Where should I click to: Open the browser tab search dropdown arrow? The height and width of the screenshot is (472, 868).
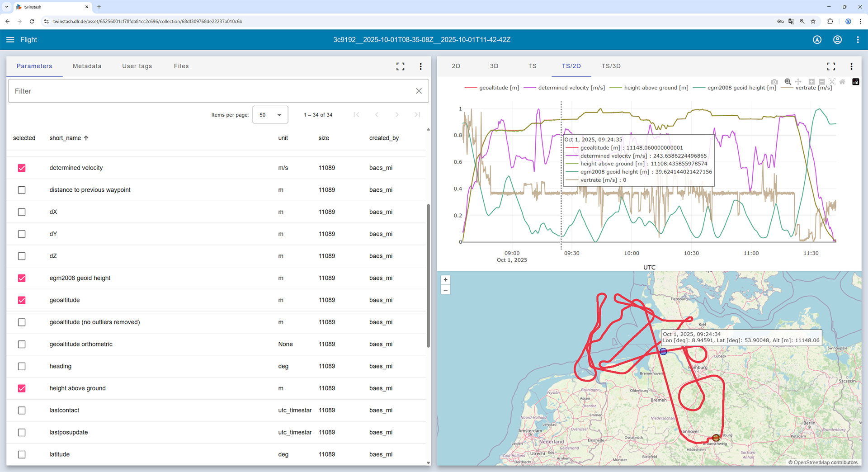[x=7, y=7]
